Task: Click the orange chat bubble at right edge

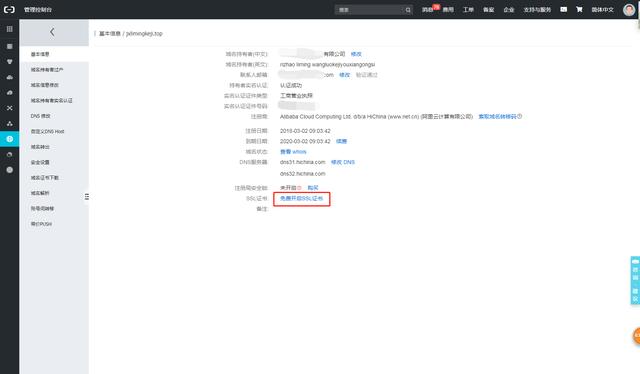Action: click(636, 336)
